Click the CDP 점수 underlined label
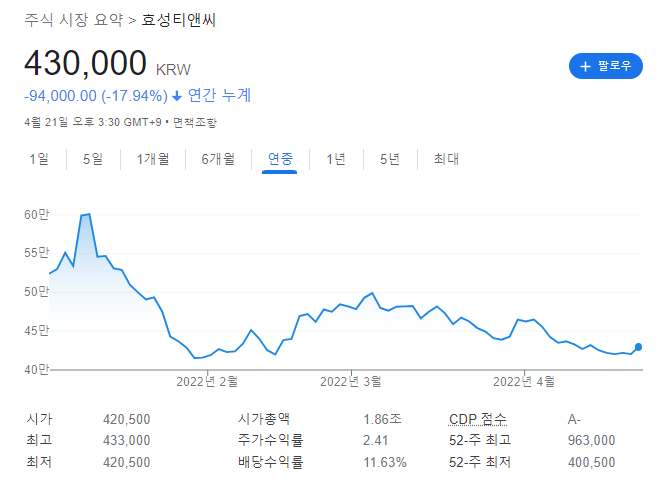This screenshot has height=480, width=666. tap(478, 420)
